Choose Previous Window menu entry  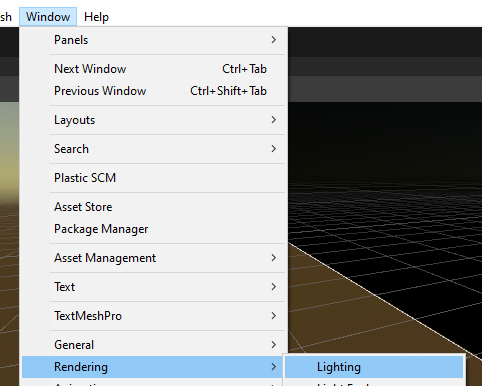(x=154, y=91)
